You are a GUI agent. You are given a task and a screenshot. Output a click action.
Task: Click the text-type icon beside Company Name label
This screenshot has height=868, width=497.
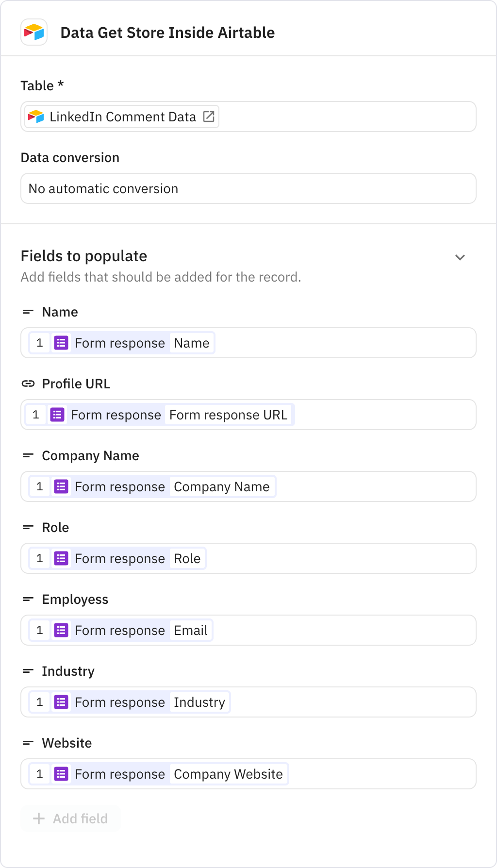point(28,455)
